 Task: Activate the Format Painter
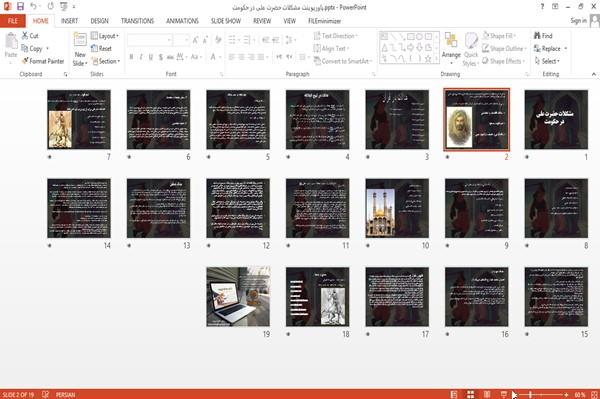tap(42, 61)
